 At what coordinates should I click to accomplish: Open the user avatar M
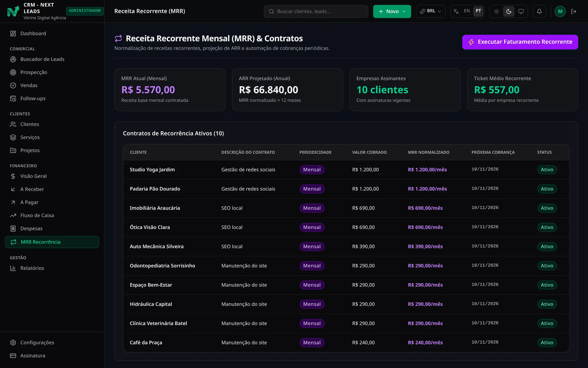click(x=560, y=11)
